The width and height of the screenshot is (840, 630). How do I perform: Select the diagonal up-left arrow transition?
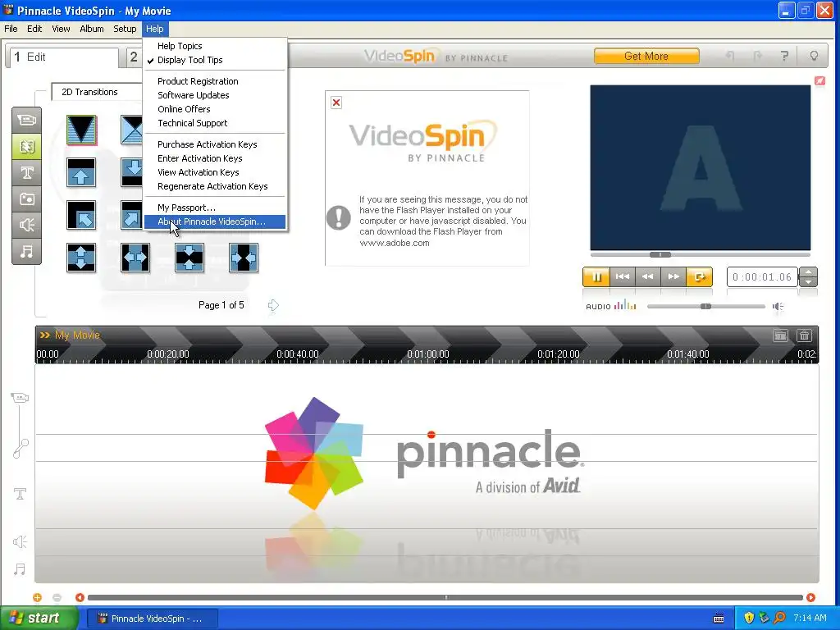coord(81,215)
